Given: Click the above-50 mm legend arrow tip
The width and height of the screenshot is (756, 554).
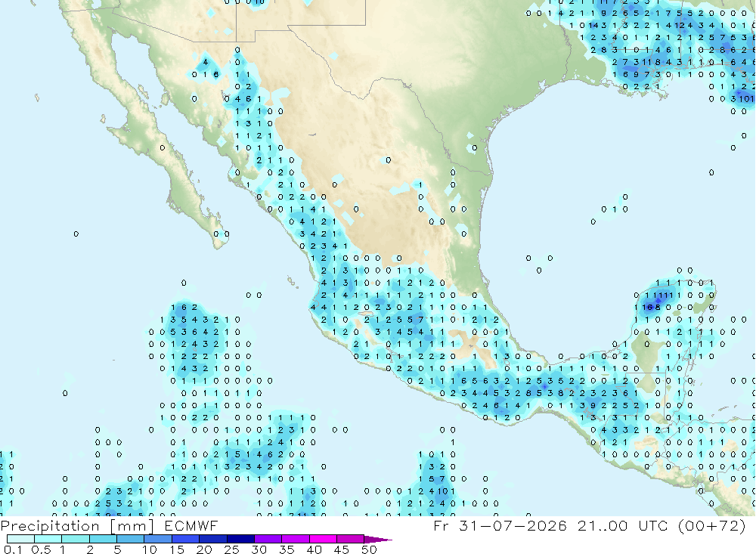Looking at the screenshot, I should (x=378, y=540).
